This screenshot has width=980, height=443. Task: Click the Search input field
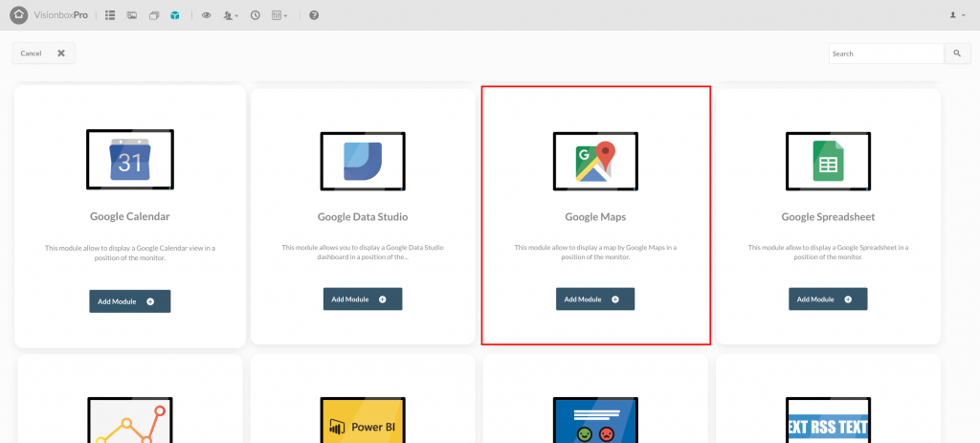tap(886, 54)
